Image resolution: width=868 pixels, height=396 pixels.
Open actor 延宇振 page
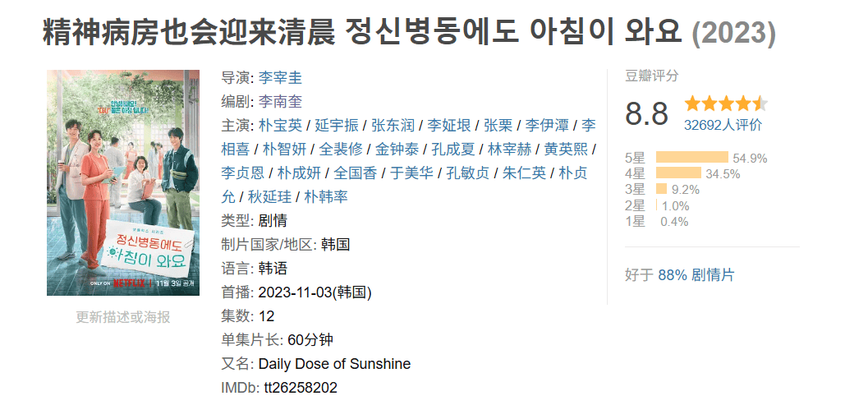337,125
